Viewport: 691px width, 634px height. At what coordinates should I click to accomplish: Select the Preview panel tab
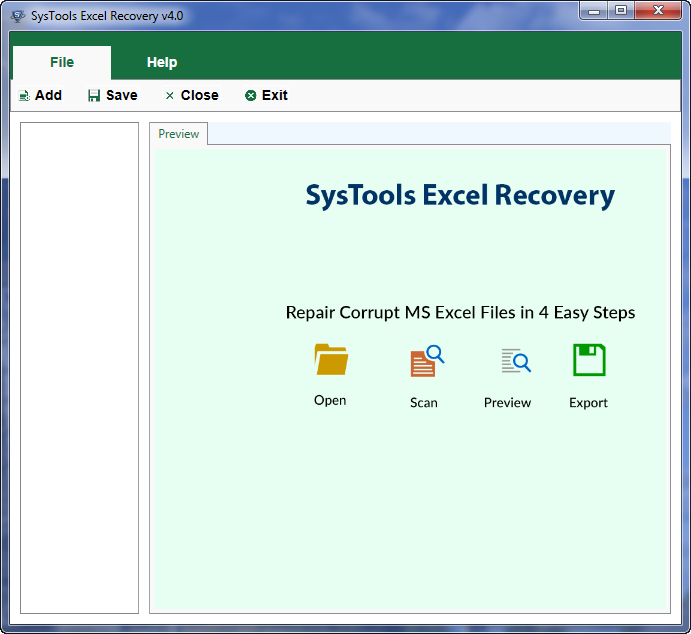pyautogui.click(x=179, y=134)
